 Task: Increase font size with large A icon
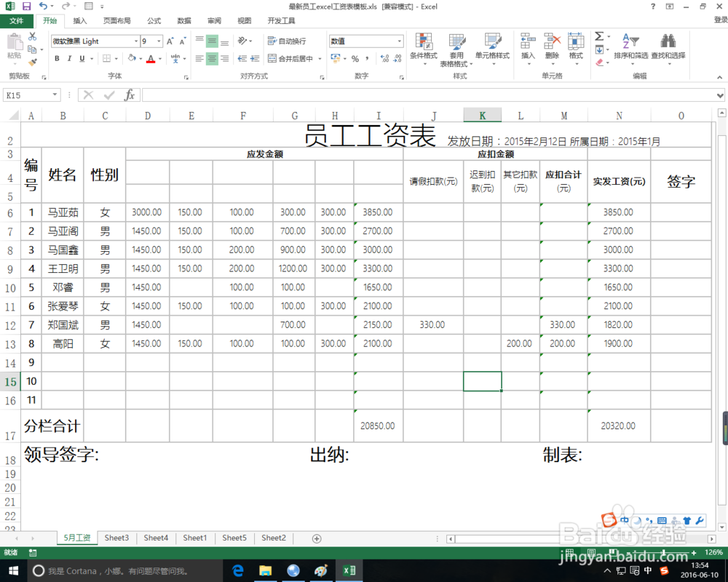170,41
